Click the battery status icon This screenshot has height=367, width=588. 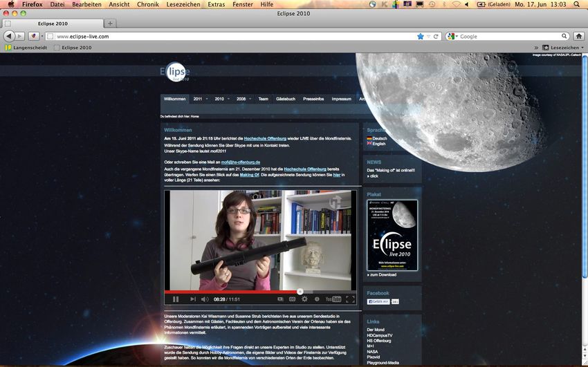point(481,4)
